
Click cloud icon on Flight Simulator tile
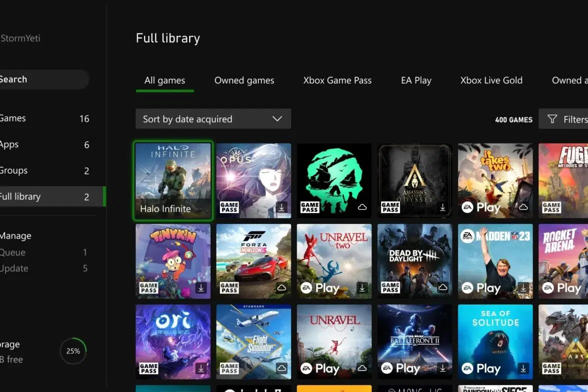(x=281, y=368)
